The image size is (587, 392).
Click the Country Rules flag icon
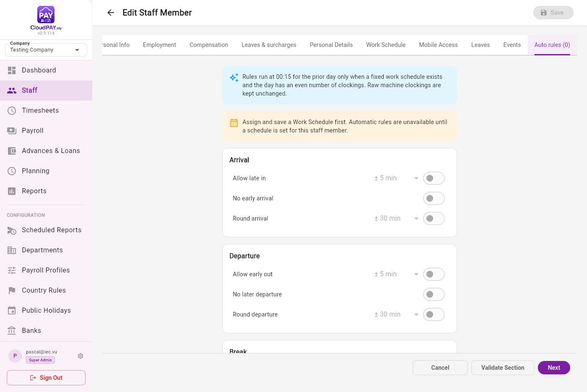point(12,291)
